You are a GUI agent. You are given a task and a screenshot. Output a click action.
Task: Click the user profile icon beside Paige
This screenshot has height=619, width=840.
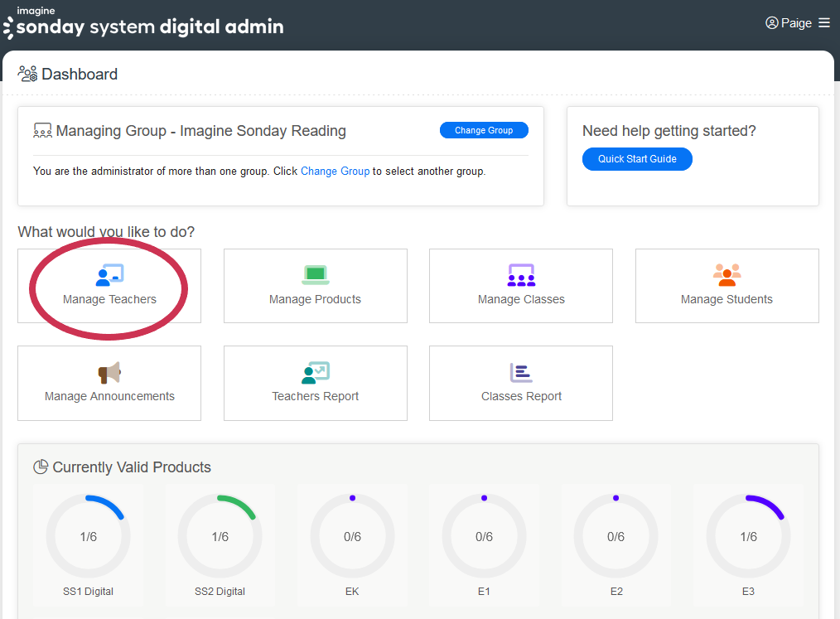(x=772, y=23)
